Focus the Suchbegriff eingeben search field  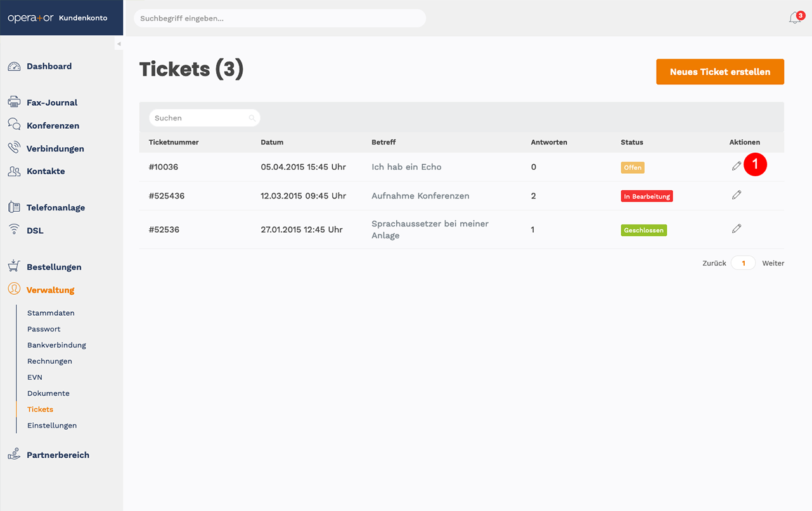pyautogui.click(x=280, y=18)
